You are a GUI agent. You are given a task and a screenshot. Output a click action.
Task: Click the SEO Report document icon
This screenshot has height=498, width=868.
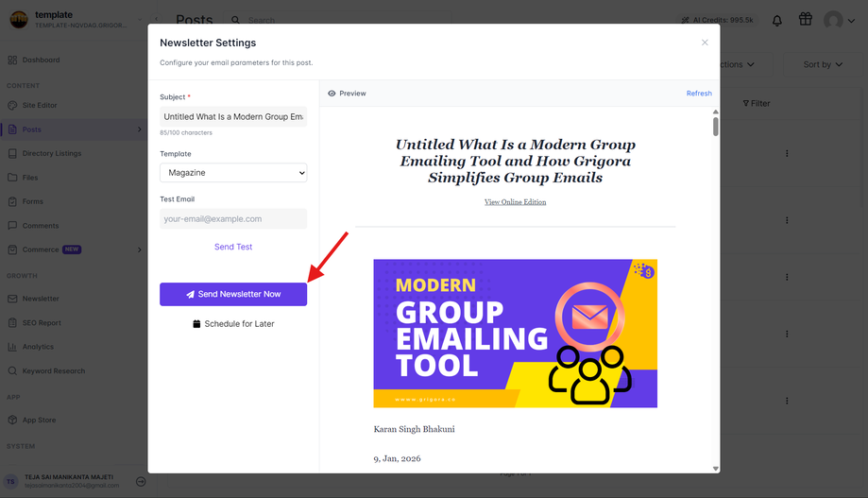tap(12, 323)
